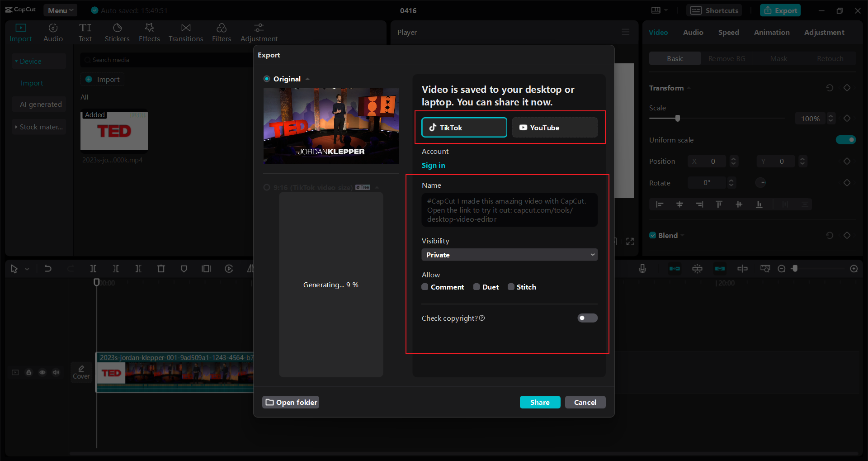
Task: Zoom in on the timeline
Action: (854, 268)
